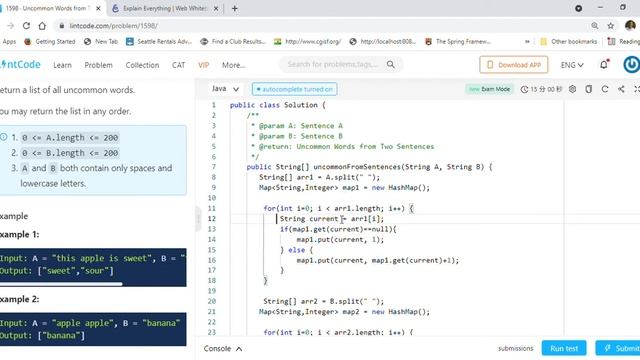Viewport: 640px width, 360px height.
Task: Toggle the autocomplete turned on badge
Action: tap(294, 89)
